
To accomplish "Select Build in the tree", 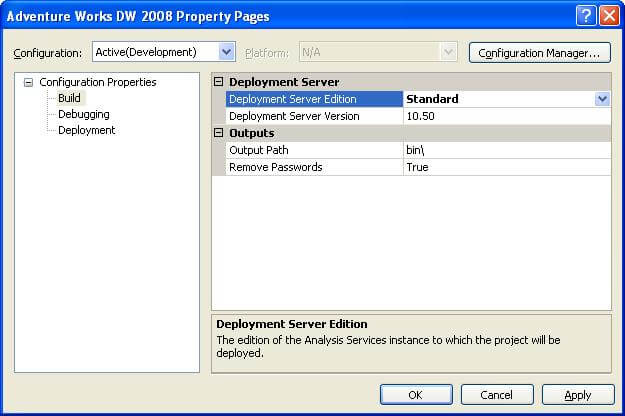I will [x=69, y=98].
